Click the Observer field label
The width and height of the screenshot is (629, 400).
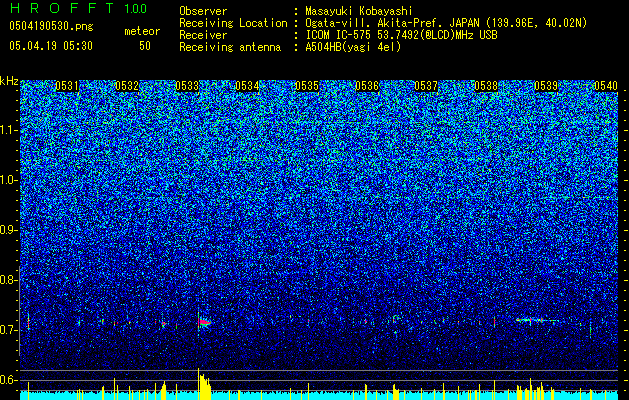coord(203,11)
